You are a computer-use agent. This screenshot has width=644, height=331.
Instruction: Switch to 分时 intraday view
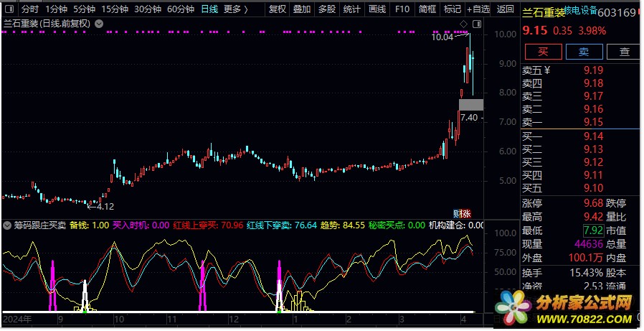point(30,9)
